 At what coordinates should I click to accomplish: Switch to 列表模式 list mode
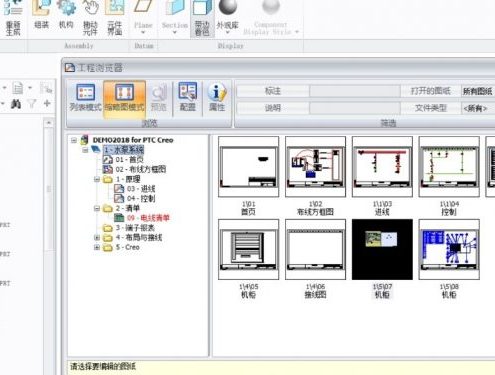pyautogui.click(x=85, y=97)
